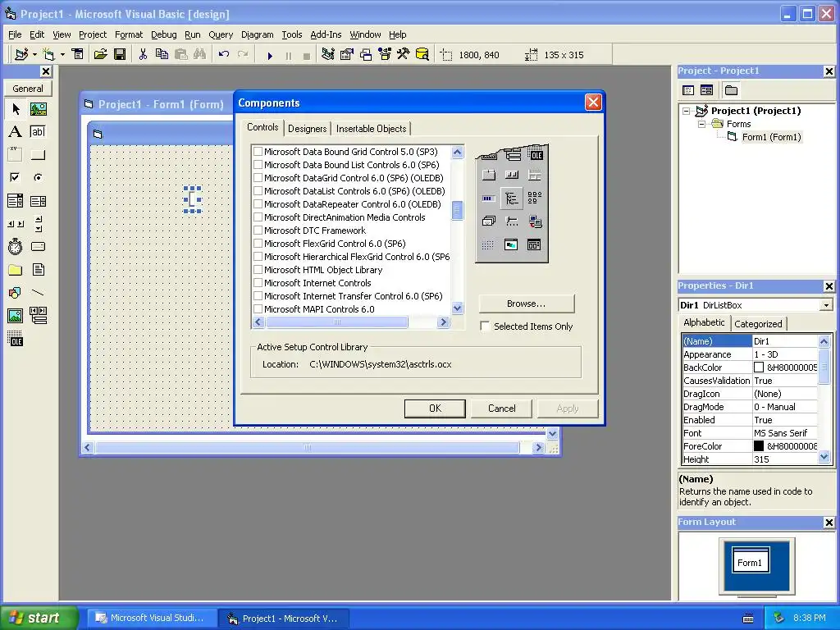Select the CommandButton tool in toolbox

coord(38,155)
